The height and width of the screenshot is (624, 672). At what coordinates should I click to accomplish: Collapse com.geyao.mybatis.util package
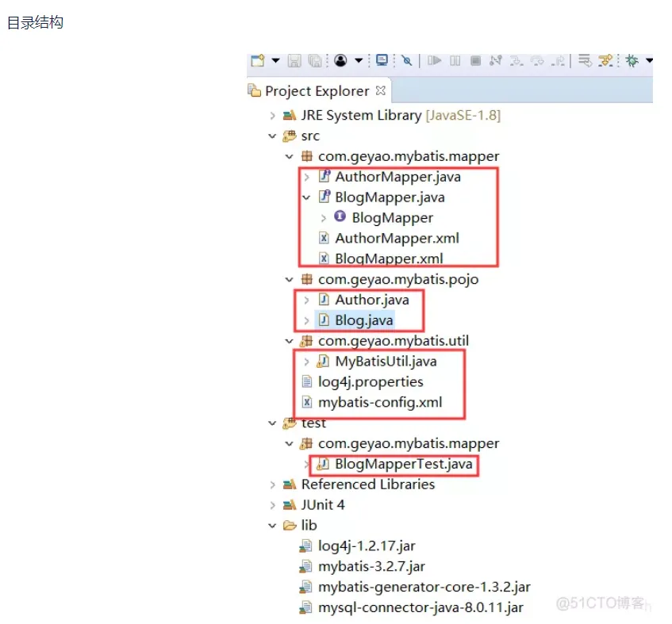point(290,342)
